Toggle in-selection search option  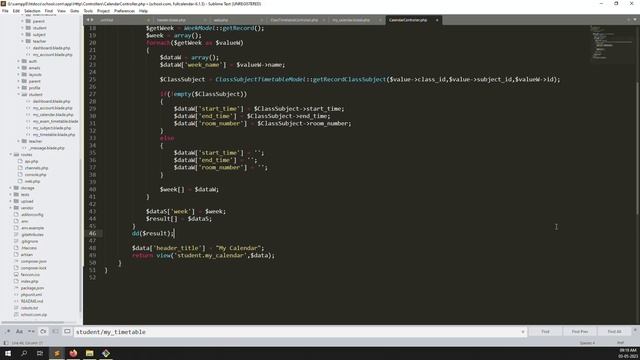pos(56,331)
